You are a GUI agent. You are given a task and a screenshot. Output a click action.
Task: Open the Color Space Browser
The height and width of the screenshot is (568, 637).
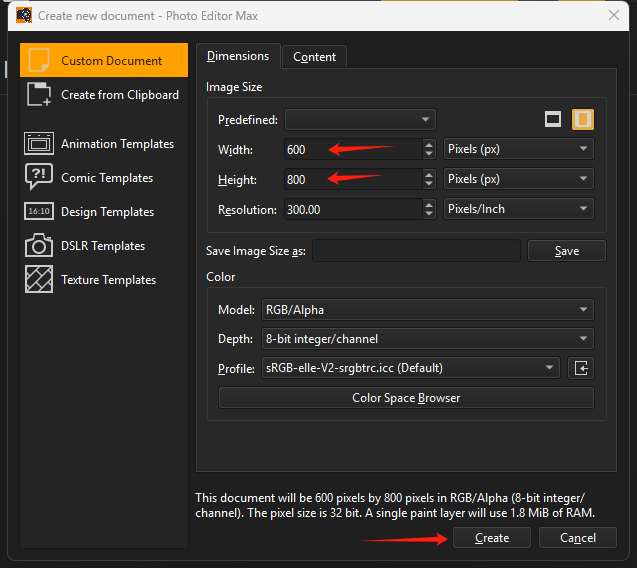pyautogui.click(x=406, y=398)
